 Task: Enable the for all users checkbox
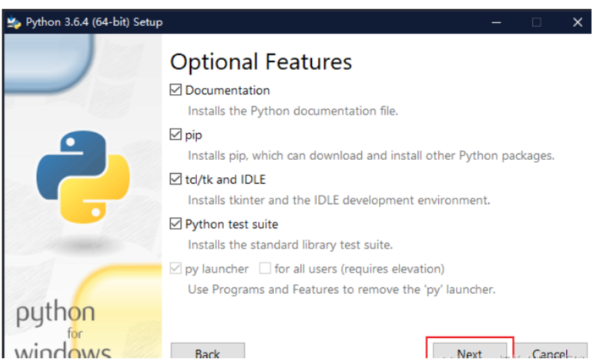[265, 269]
